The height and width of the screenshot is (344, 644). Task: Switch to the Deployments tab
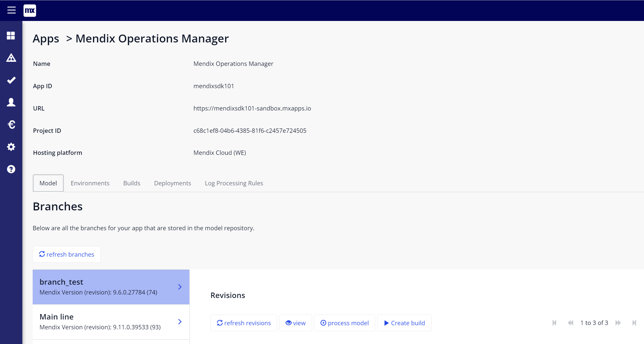[x=172, y=183]
